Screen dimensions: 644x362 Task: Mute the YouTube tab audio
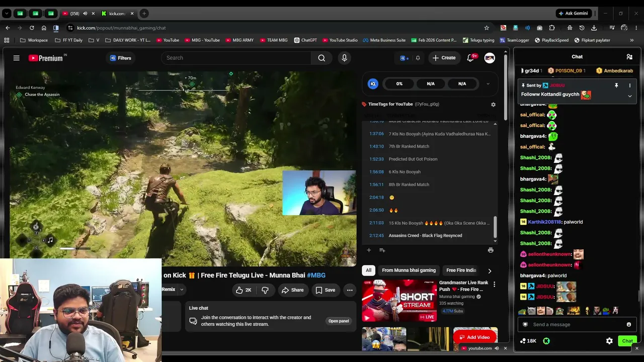[85, 14]
